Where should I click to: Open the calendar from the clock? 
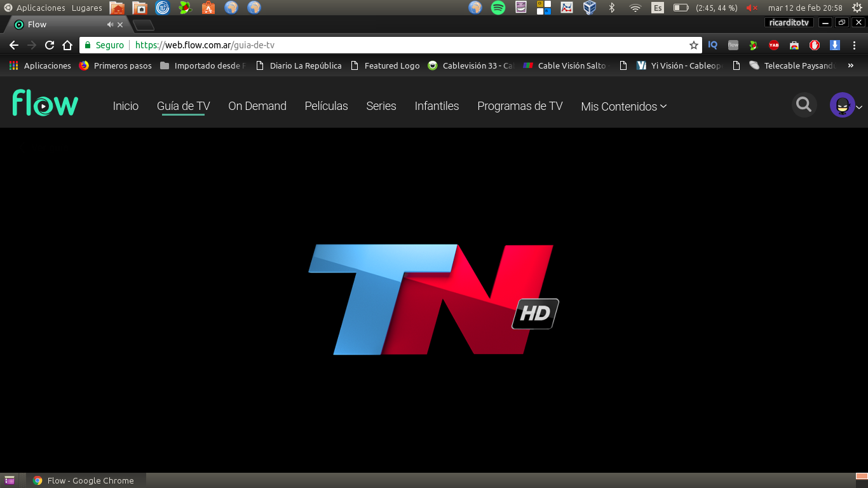[x=805, y=8]
